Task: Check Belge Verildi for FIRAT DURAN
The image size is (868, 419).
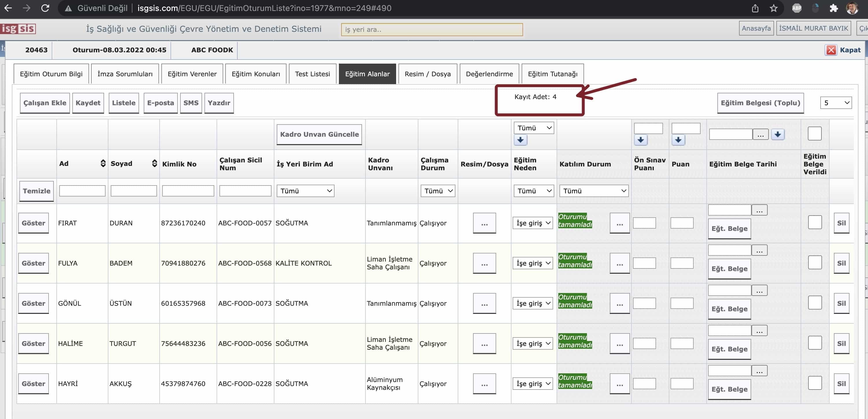Action: [815, 222]
